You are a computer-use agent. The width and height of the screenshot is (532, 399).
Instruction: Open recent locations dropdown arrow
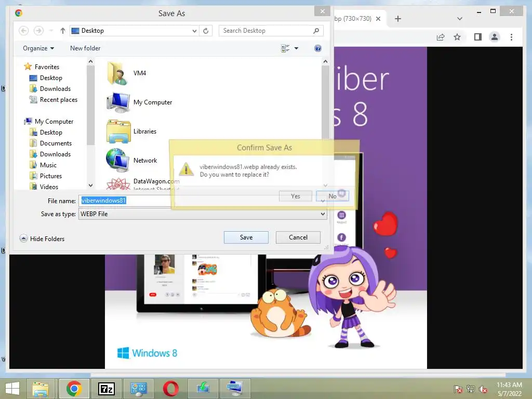point(51,31)
